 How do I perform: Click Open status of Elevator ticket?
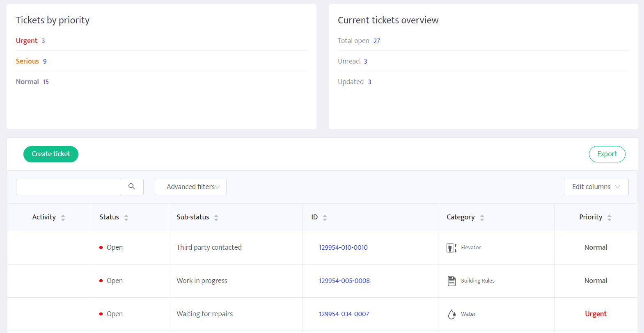pyautogui.click(x=115, y=248)
